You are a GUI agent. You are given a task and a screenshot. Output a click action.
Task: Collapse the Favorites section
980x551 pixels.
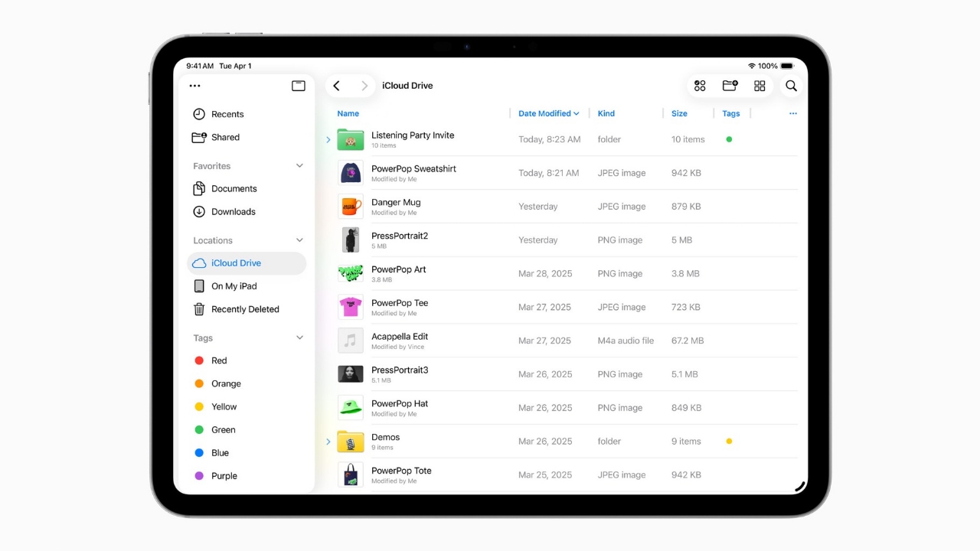click(x=299, y=165)
